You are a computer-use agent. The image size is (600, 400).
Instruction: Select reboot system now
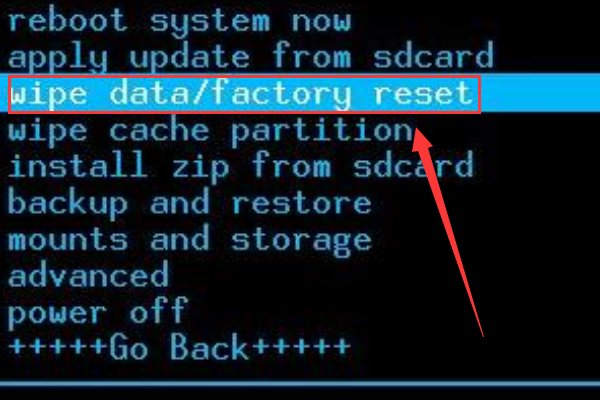[179, 21]
